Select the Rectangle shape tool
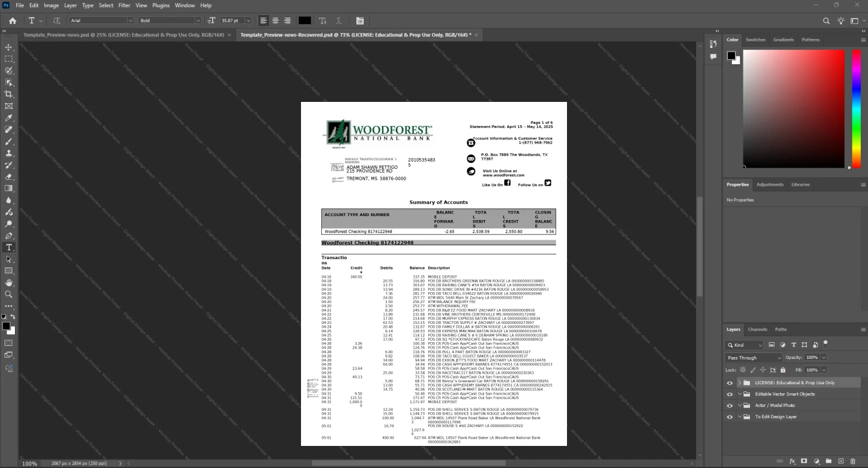Viewport: 868px width, 468px height. coord(9,271)
